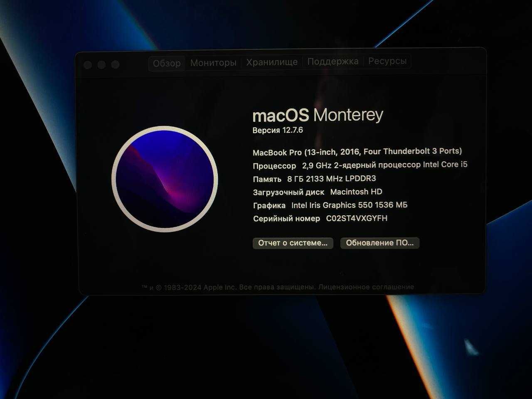Click the Память label
The height and width of the screenshot is (399, 532).
[267, 179]
